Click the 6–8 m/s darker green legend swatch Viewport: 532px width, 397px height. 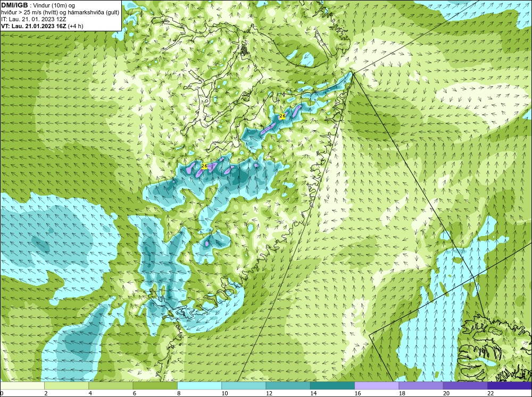point(155,386)
